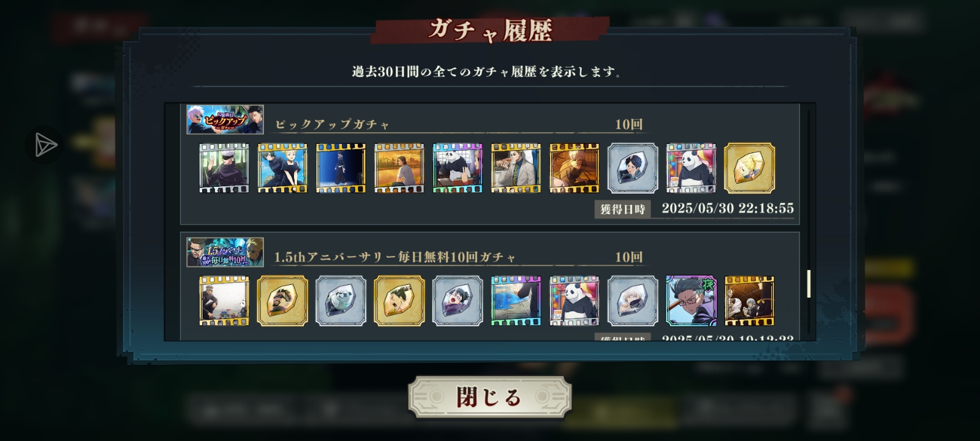Tap the gold crystal item ending the pickup row
The image size is (980, 441).
pyautogui.click(x=750, y=168)
